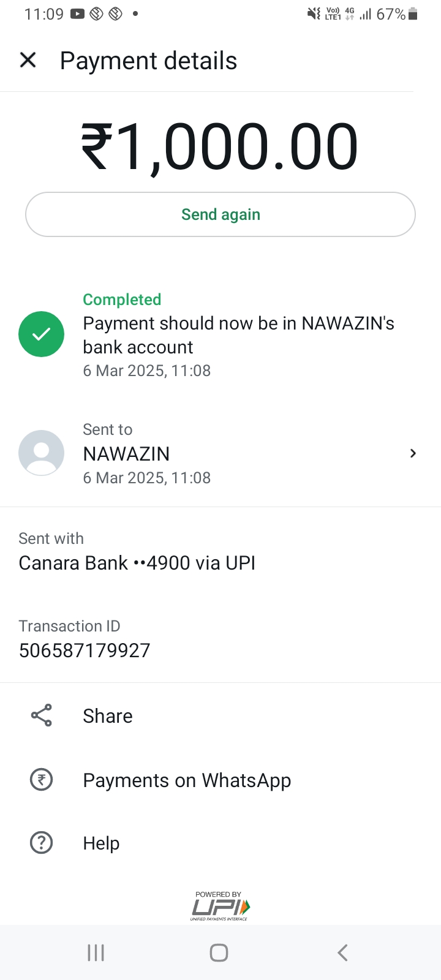Tap the recipient name NAWAZIN
Screen dimensions: 441x980
point(126,454)
